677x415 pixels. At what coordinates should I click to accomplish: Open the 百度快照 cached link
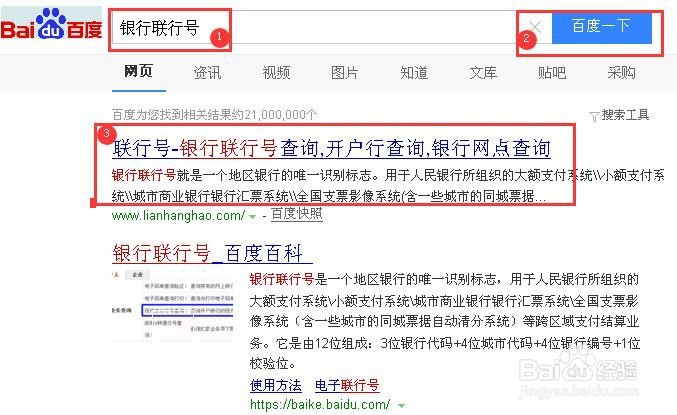tap(297, 214)
